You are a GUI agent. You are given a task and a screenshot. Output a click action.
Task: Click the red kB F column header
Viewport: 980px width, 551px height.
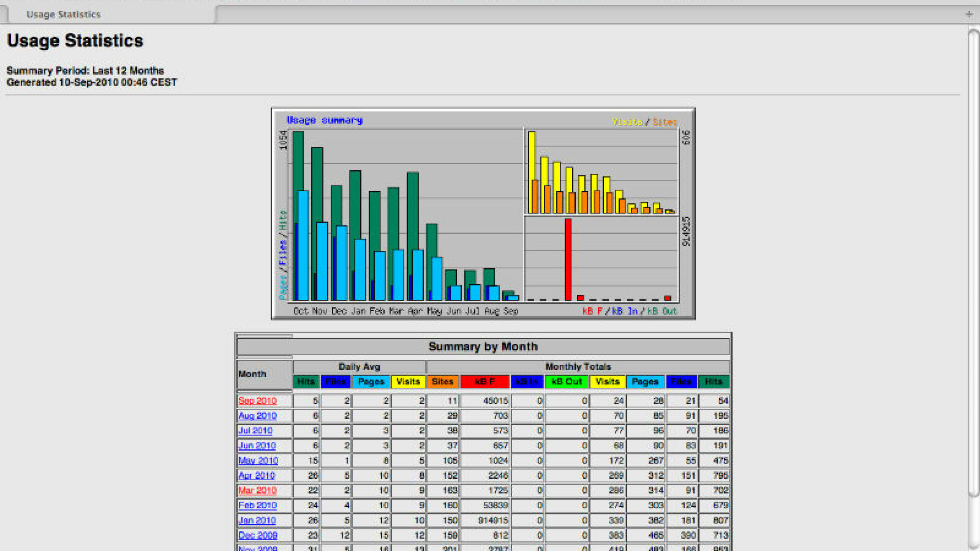pos(484,381)
